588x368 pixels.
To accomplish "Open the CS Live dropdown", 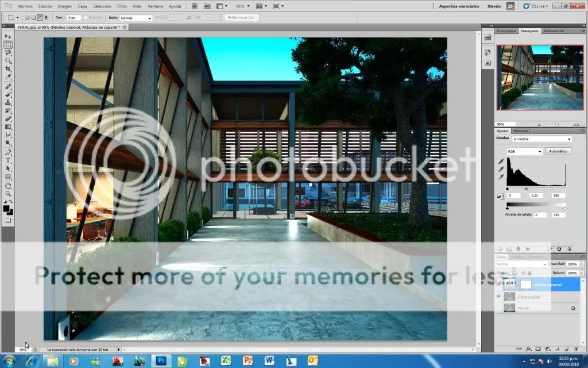I will 536,6.
